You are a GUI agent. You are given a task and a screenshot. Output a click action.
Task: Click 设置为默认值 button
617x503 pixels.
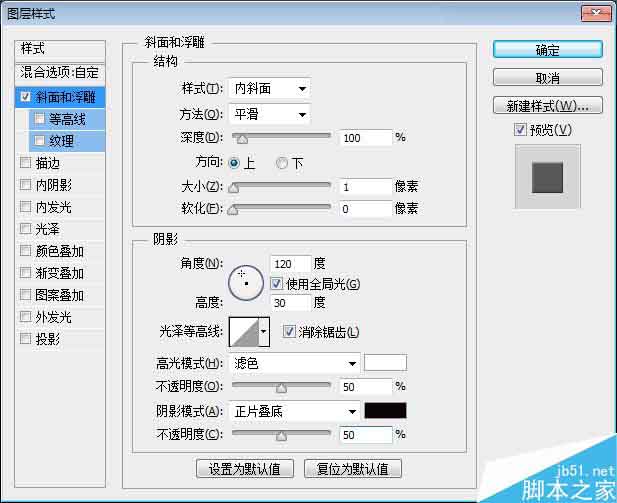click(x=245, y=468)
